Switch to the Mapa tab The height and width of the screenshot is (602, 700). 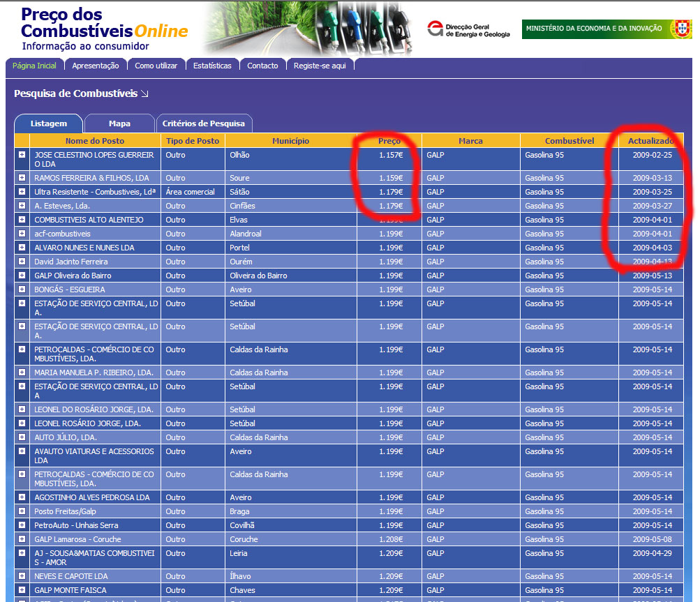(x=119, y=123)
